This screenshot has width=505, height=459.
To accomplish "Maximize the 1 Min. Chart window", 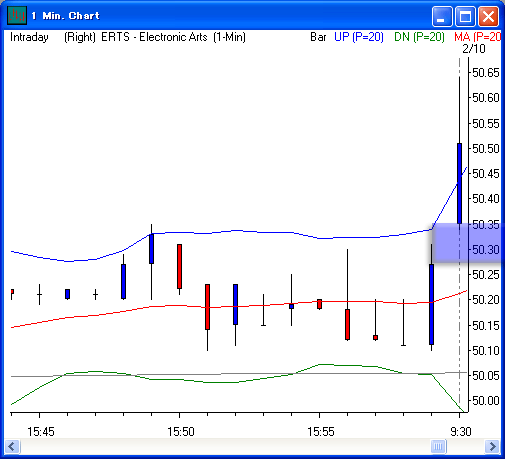I will click(465, 16).
